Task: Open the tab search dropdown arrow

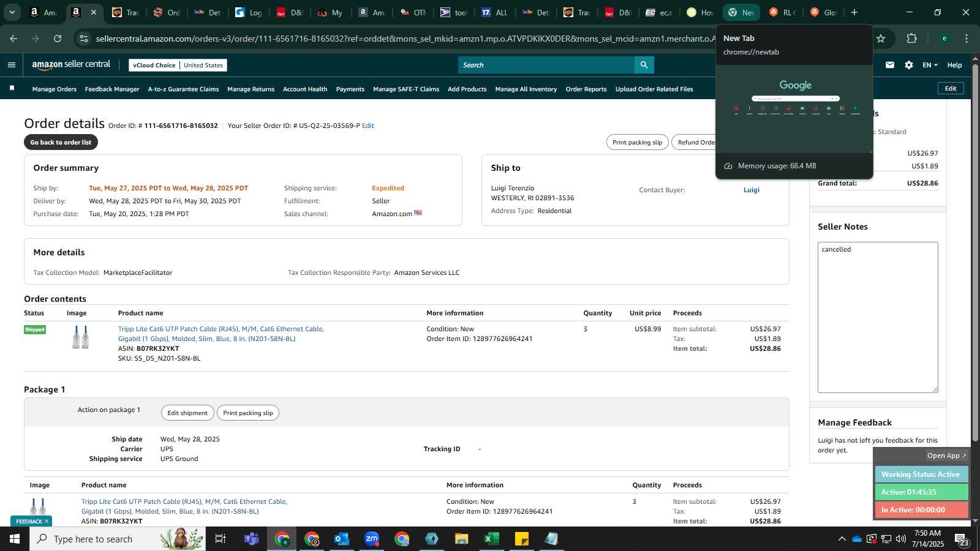Action: [x=12, y=12]
